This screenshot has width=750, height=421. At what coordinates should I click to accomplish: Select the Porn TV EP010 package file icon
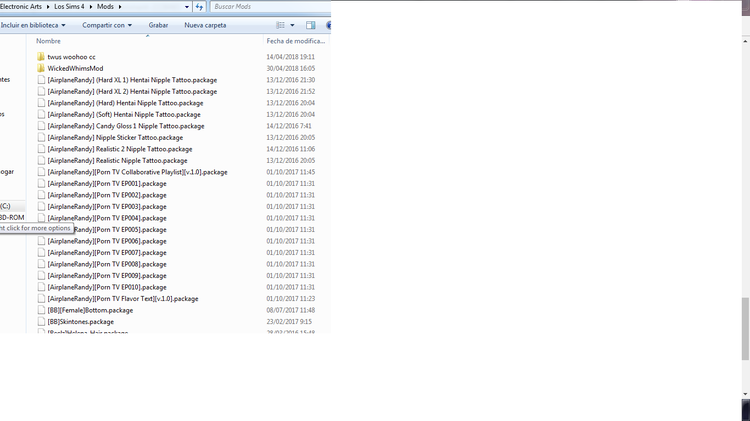pos(41,287)
